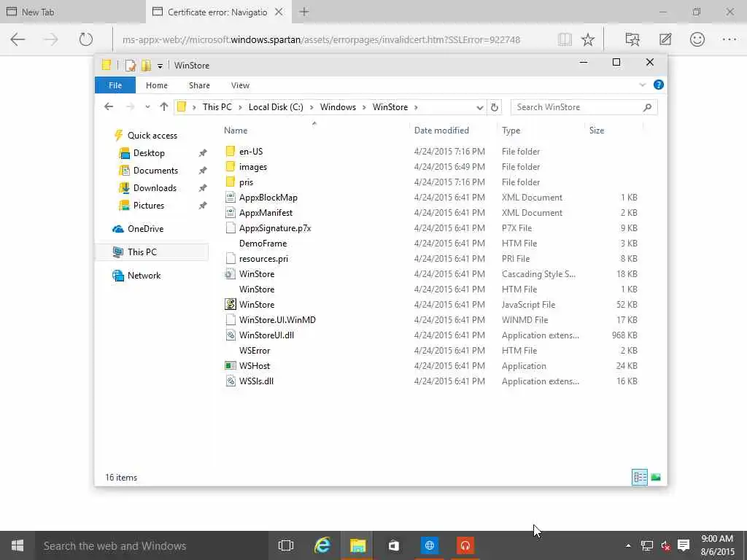The image size is (747, 560).
Task: Click Local Disk (C:) breadcrumb
Action: pyautogui.click(x=276, y=107)
